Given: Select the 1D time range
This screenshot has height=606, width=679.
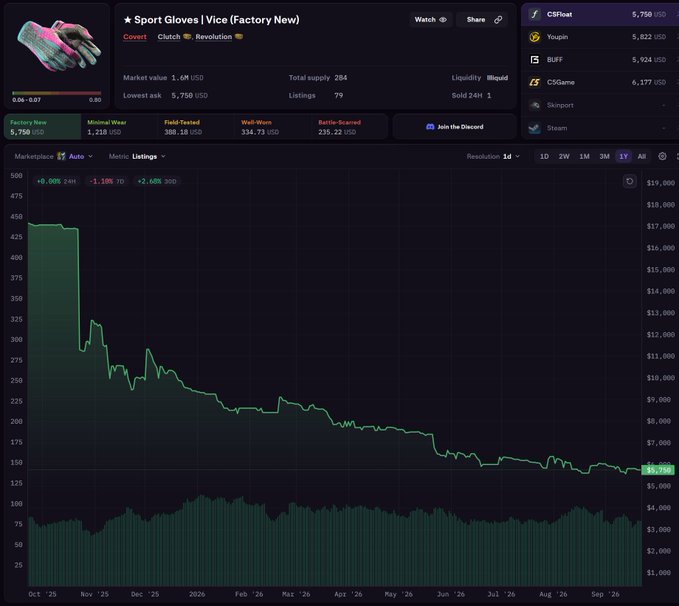Looking at the screenshot, I should click(x=544, y=156).
